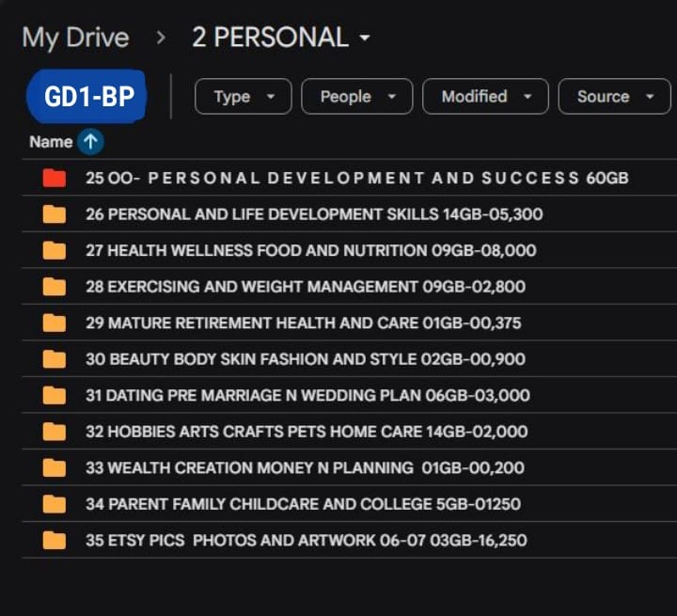Click folder icon of 32 HOBBIES ARTS CRAFTS

(x=55, y=432)
